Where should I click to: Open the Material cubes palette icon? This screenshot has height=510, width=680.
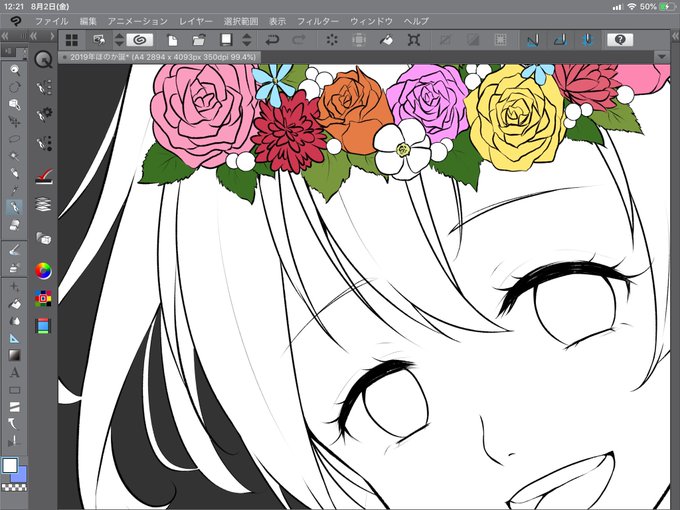pyautogui.click(x=44, y=238)
